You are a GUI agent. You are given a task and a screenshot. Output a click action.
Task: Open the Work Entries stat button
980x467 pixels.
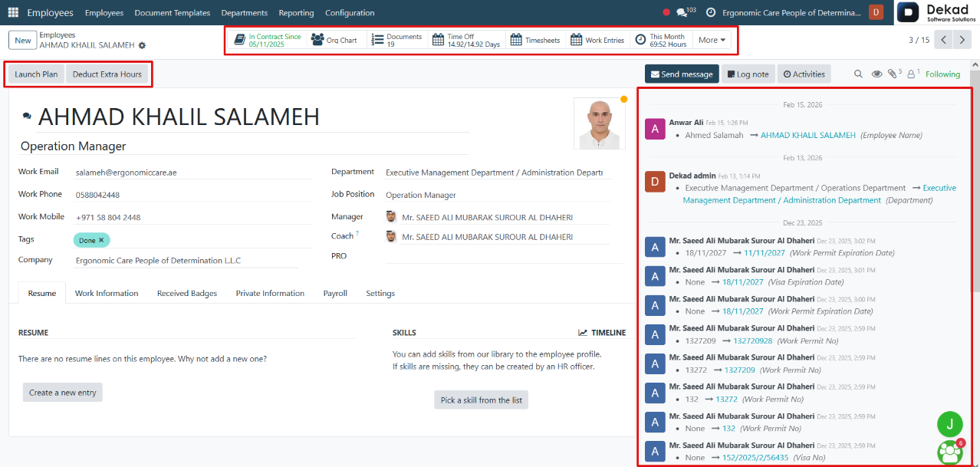[x=597, y=40]
